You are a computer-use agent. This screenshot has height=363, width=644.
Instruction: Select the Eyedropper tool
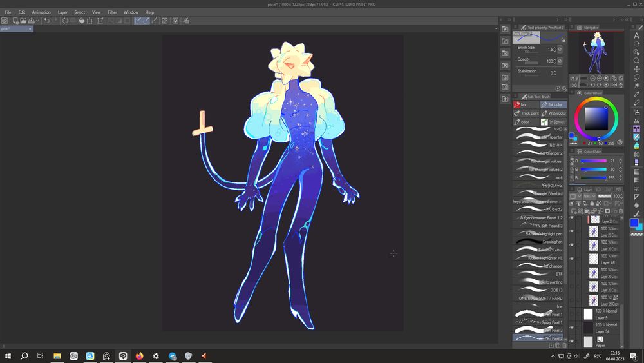[637, 94]
